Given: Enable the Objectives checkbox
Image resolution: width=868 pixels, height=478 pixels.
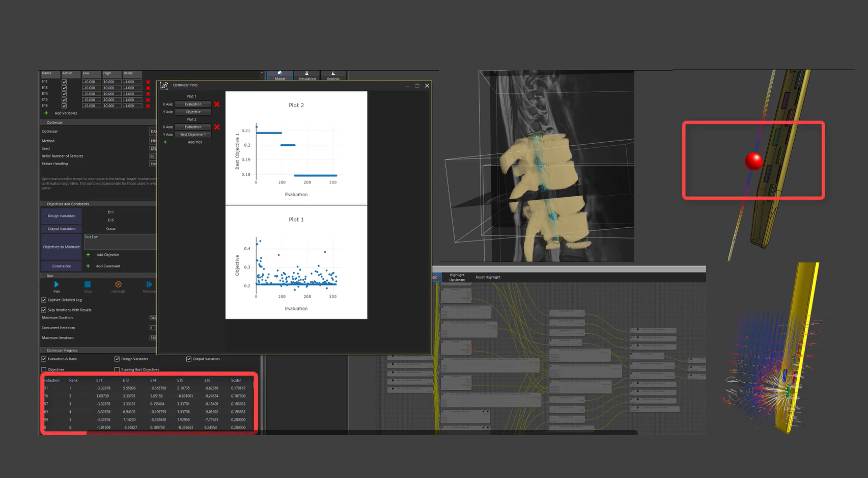Looking at the screenshot, I should (x=44, y=369).
